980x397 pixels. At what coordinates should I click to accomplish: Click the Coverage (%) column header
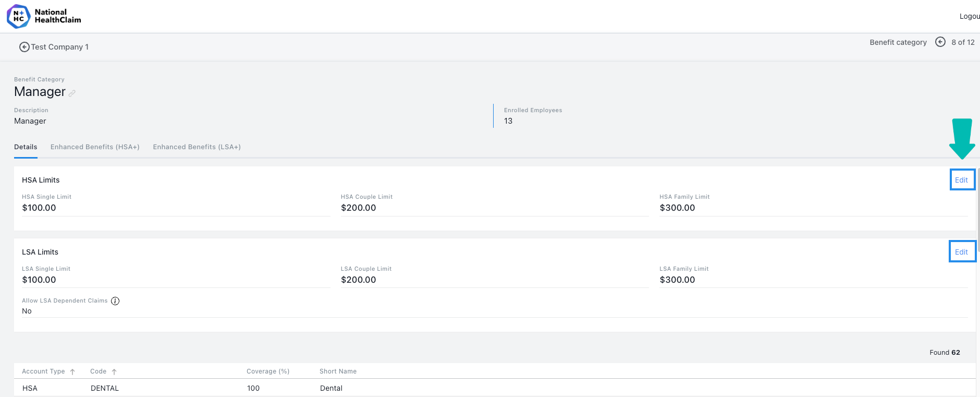[268, 371]
